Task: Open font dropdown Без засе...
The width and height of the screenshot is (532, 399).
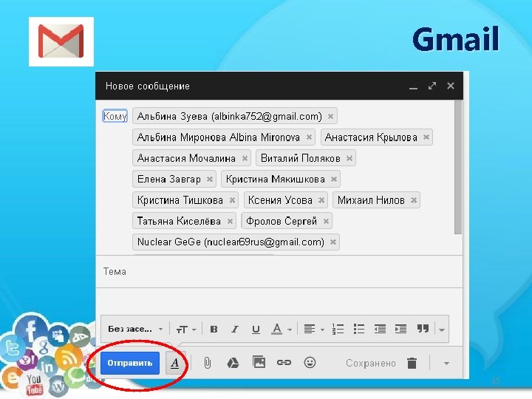Action: click(x=135, y=329)
